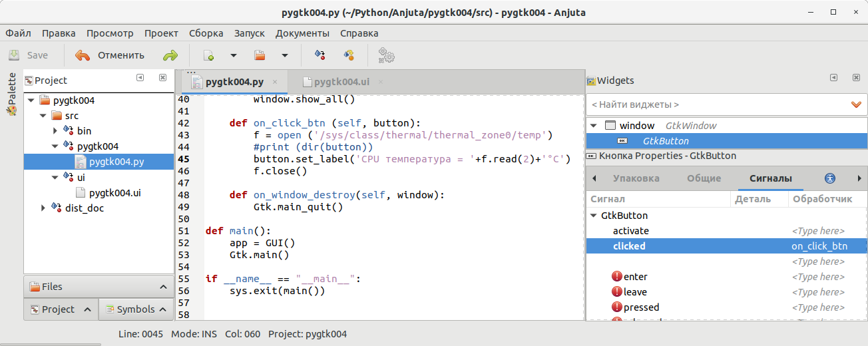Click the open folder icon in toolbar
The image size is (868, 346).
(x=260, y=55)
